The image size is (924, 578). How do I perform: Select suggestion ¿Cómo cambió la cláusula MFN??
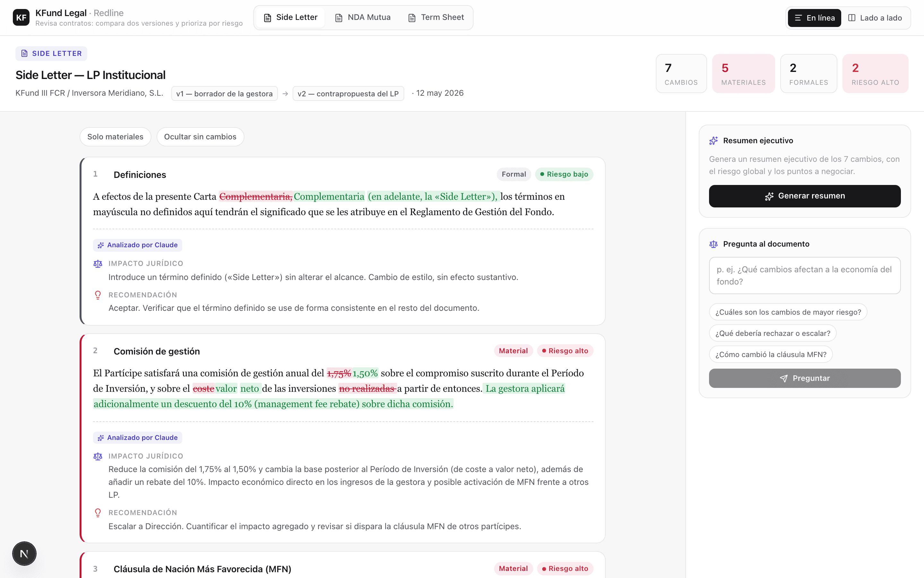(771, 355)
